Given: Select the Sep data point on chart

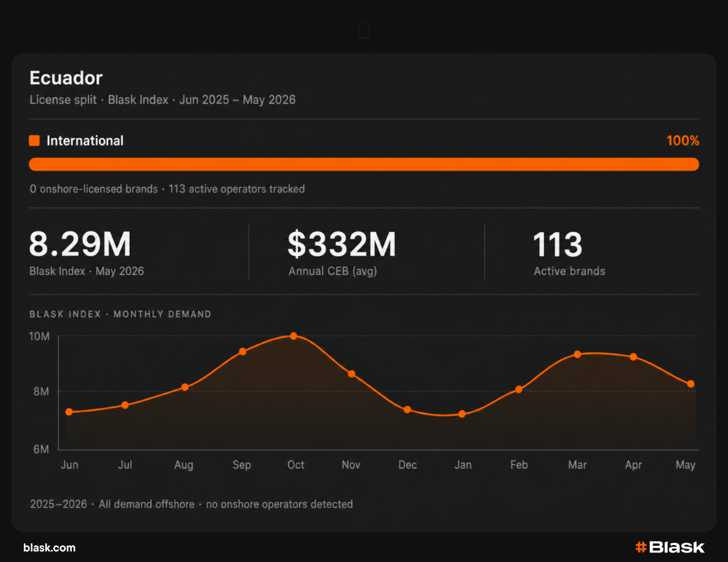Looking at the screenshot, I should pyautogui.click(x=243, y=351).
